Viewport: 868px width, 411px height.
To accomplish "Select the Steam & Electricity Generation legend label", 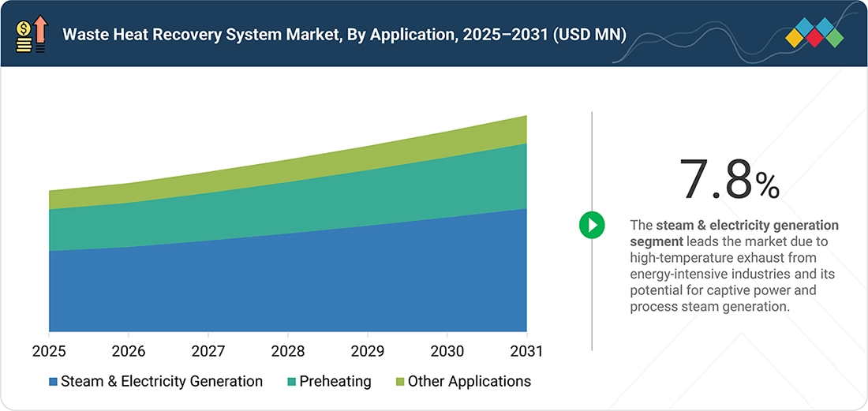I will pyautogui.click(x=162, y=381).
